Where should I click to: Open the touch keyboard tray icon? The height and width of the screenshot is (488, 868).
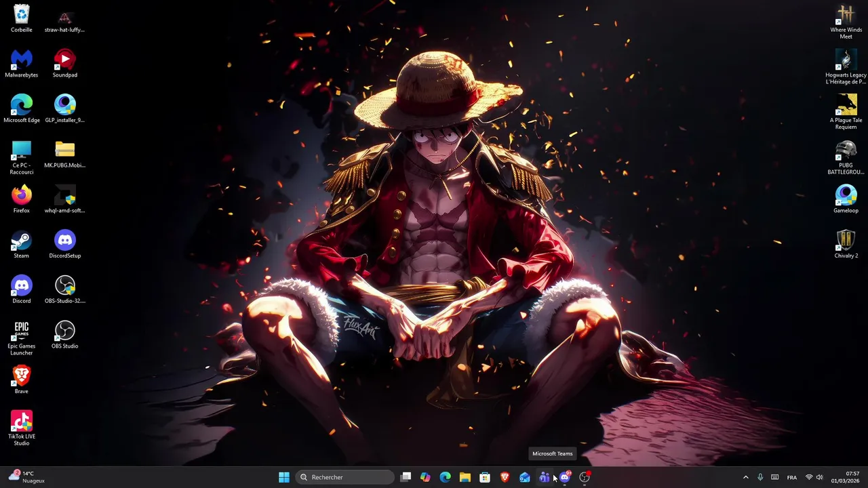pos(774,477)
